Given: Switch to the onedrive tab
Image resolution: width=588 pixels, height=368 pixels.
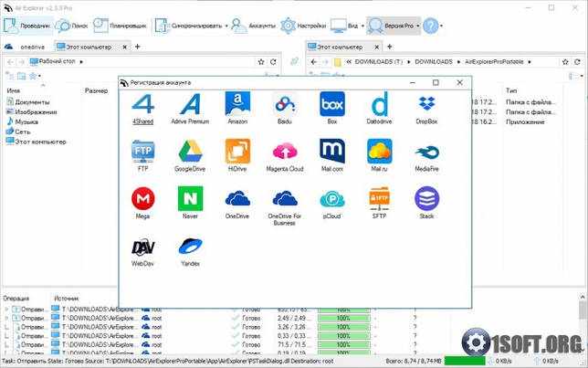Looking at the screenshot, I should coord(26,47).
